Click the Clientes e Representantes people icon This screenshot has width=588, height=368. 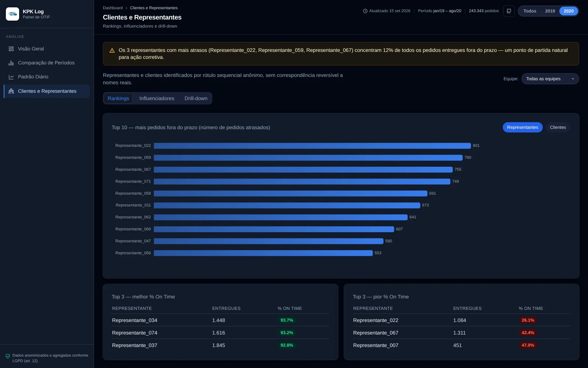point(11,91)
